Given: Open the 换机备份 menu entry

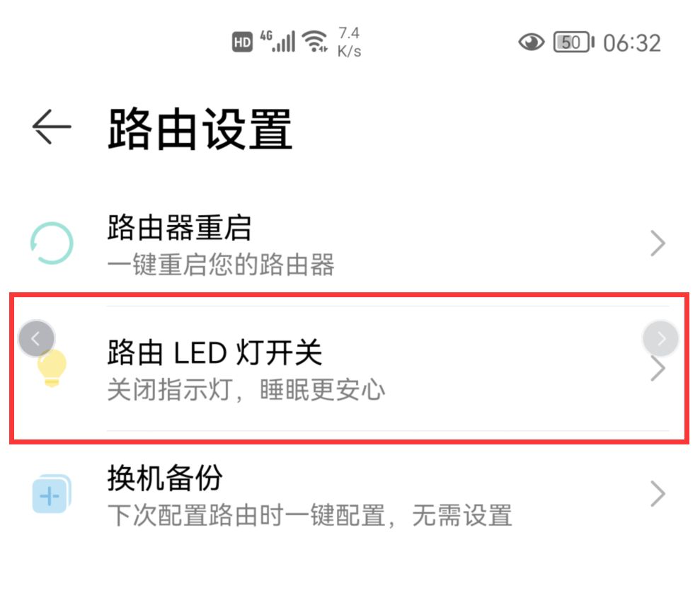Looking at the screenshot, I should coord(165,478).
